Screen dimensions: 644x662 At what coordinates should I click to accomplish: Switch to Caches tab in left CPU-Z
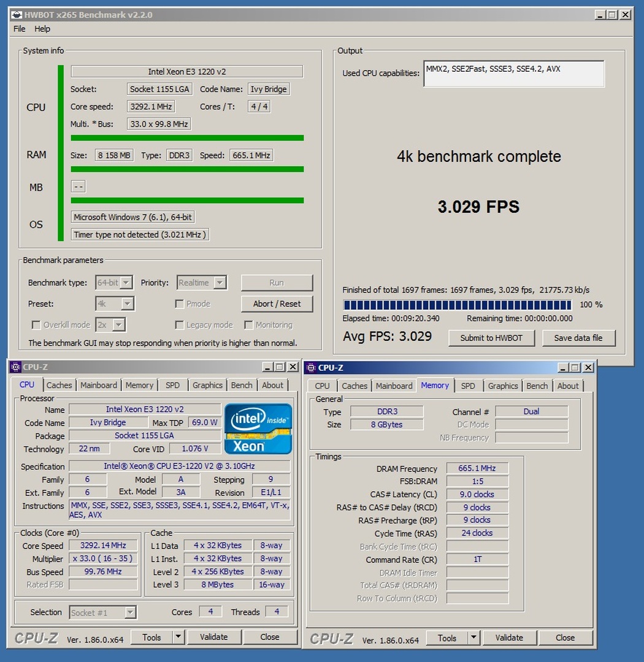[x=59, y=385]
